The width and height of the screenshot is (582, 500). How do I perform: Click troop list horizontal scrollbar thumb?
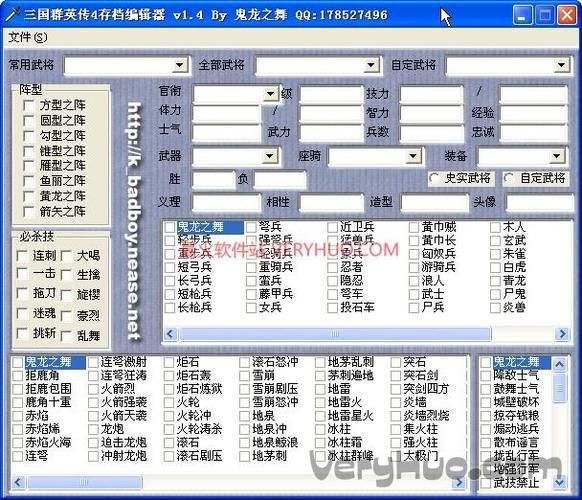point(335,334)
